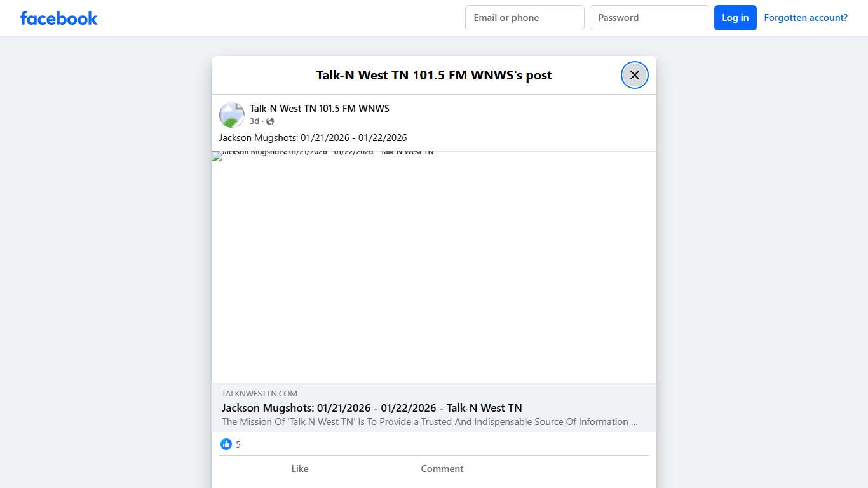Click the blue thumbs-up reaction icon

226,444
